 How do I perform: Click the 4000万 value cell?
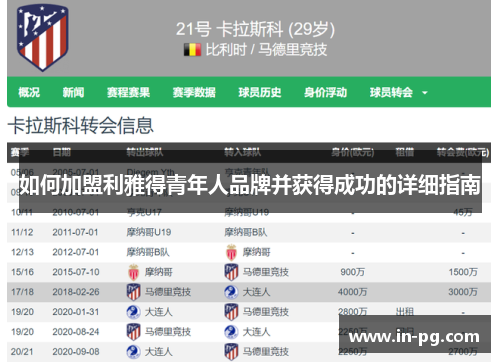(x=353, y=292)
